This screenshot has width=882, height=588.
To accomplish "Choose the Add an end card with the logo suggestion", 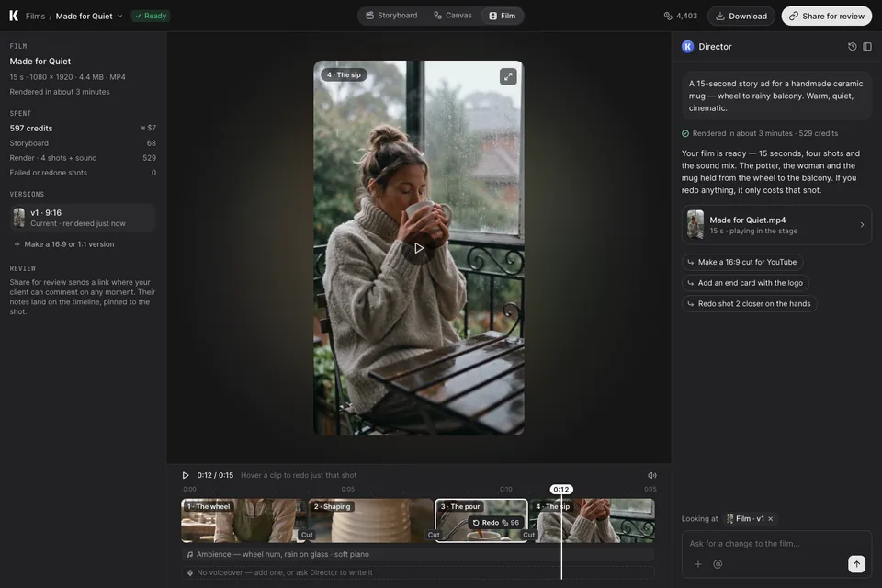I will tap(745, 283).
